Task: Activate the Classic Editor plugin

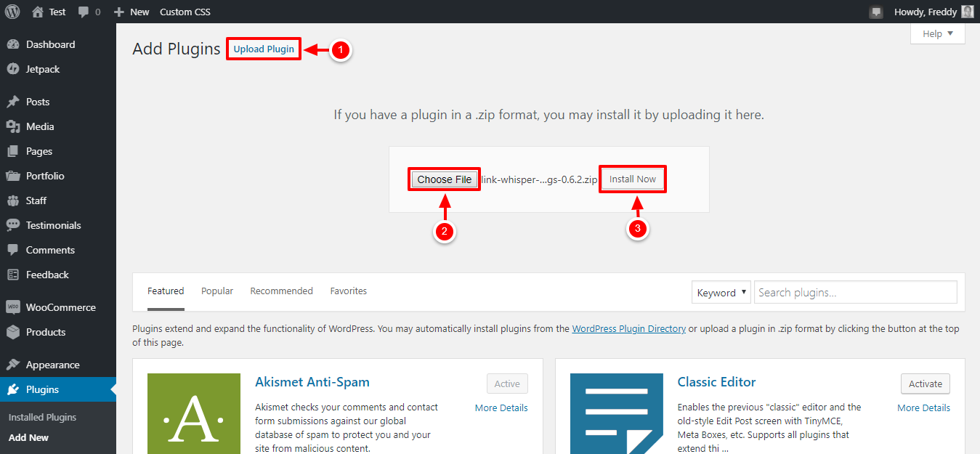Action: click(x=926, y=384)
